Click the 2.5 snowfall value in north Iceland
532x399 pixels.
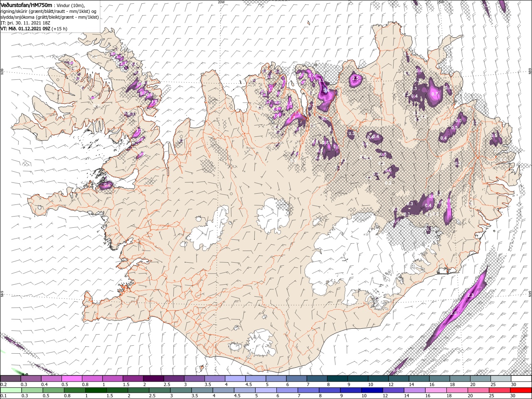pyautogui.click(x=355, y=78)
